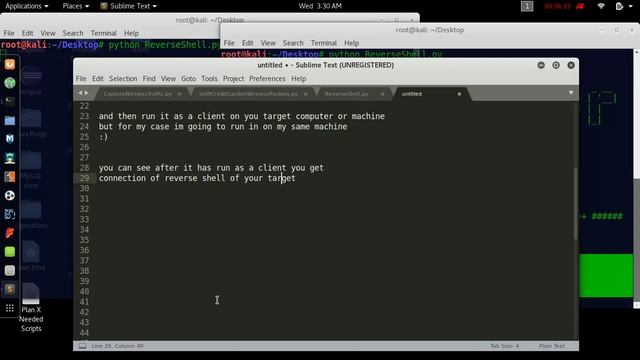Viewport: 640px width, 360px height.
Task: Open the Armitage figure dock icon
Action: pyautogui.click(x=10, y=158)
